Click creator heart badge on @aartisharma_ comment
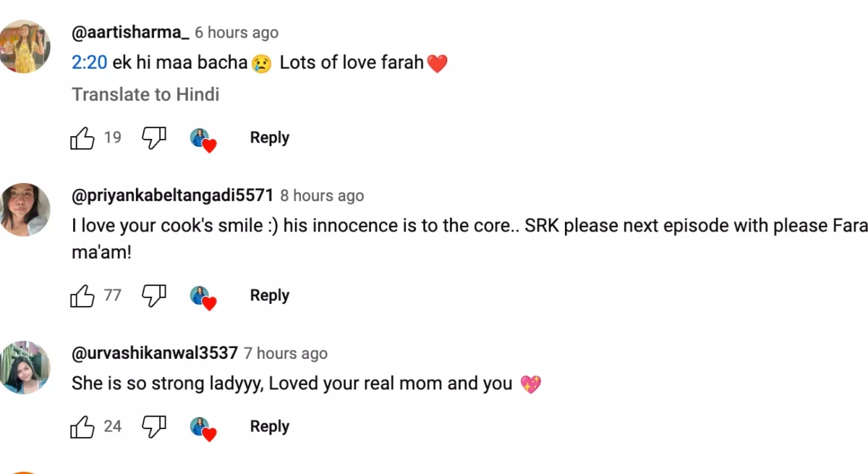 (203, 139)
